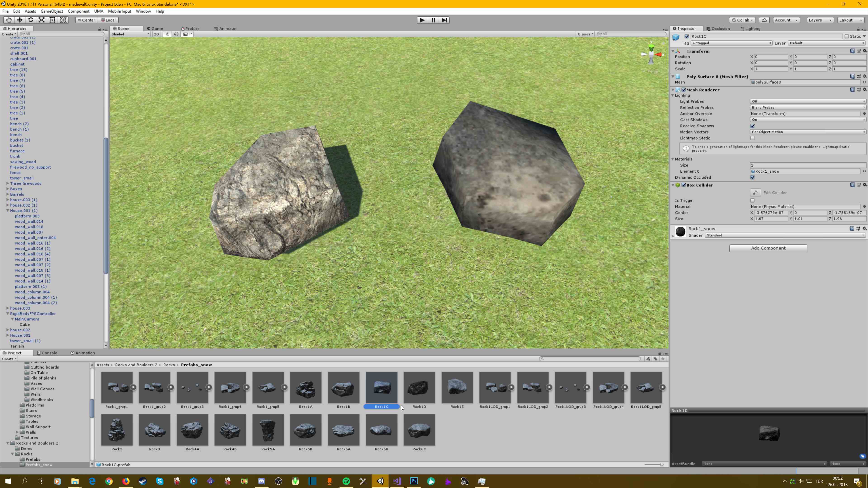The height and width of the screenshot is (488, 868).
Task: Select the Move tool
Action: pyautogui.click(x=19, y=20)
